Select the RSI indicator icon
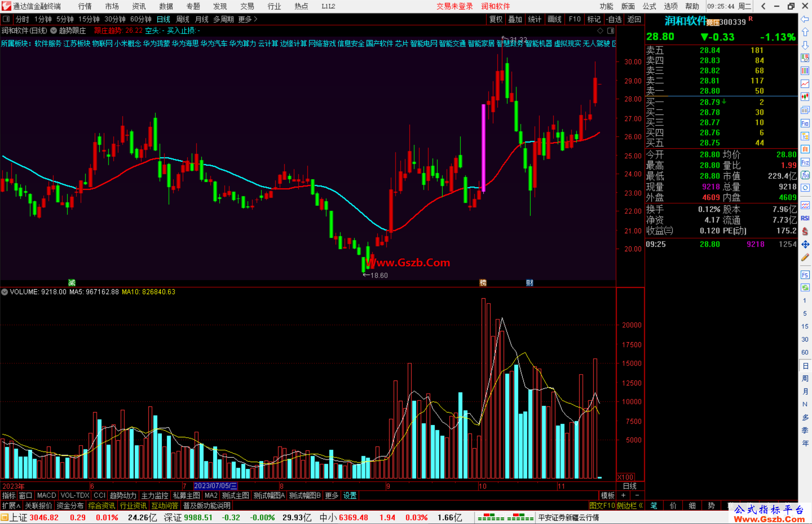Screen dimensions: 812x524 [805, 218]
